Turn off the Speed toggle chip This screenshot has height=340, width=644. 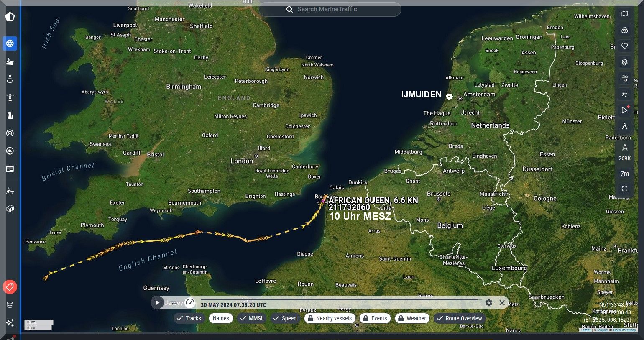pos(284,318)
